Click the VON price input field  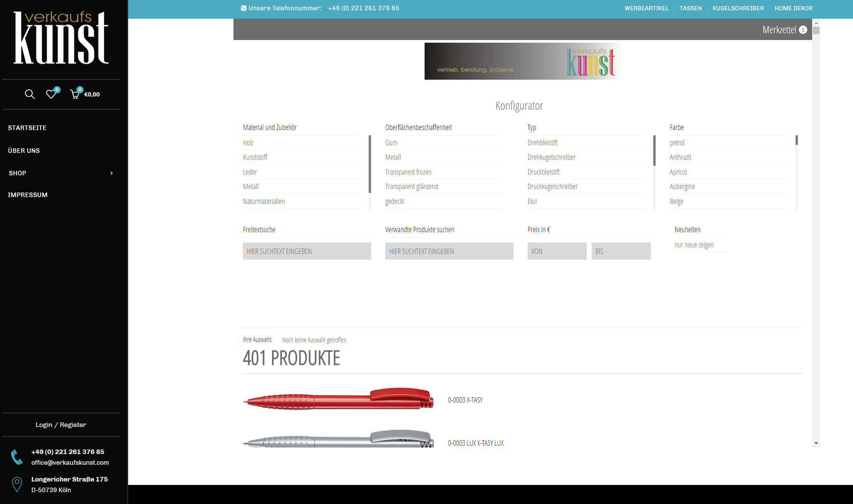(x=557, y=251)
